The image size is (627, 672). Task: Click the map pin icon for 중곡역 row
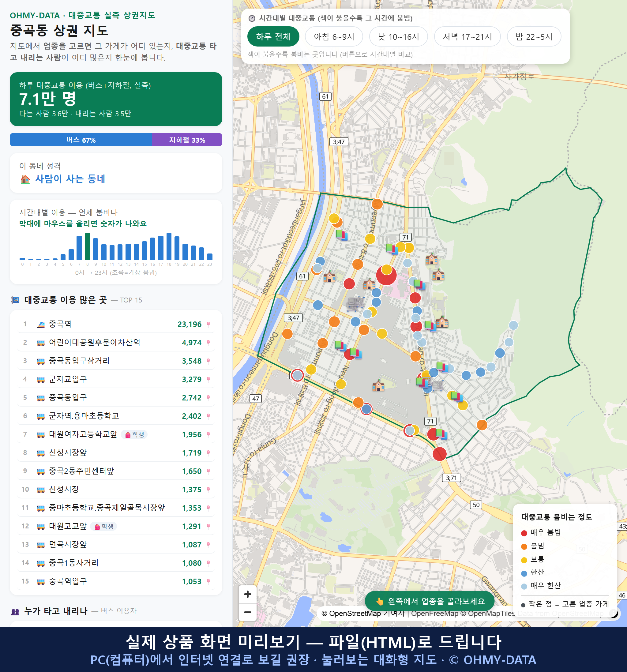click(208, 324)
